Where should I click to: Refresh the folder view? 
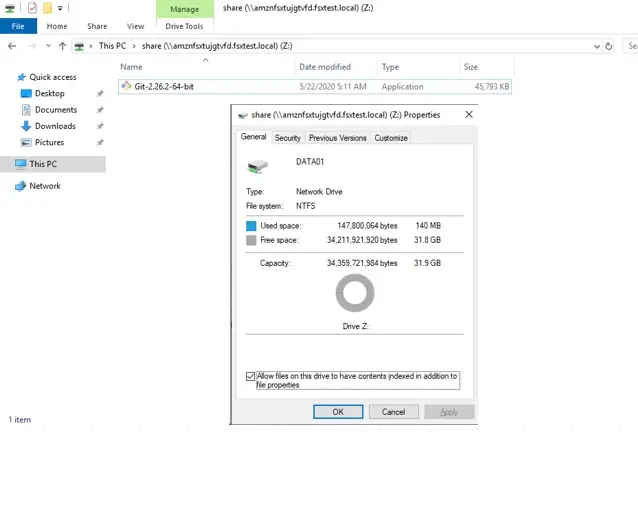coord(609,46)
